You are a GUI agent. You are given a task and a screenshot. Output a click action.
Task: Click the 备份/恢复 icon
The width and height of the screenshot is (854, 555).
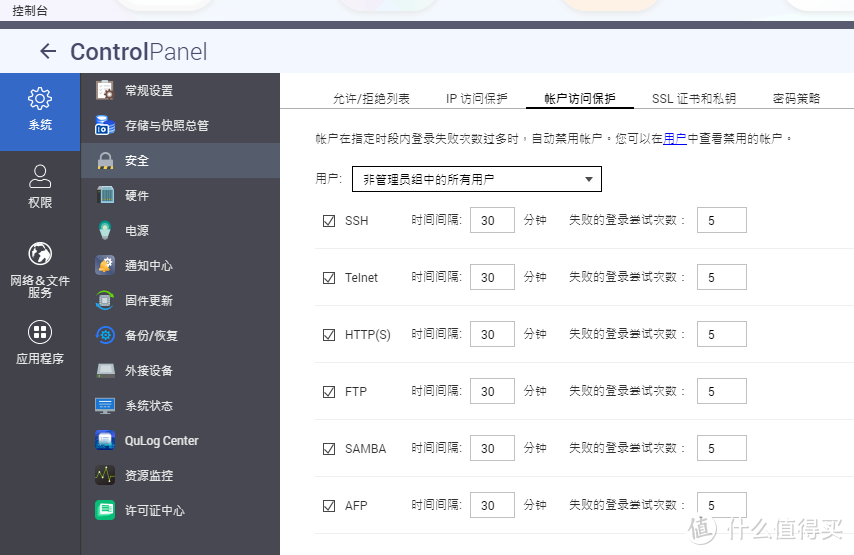pos(105,335)
